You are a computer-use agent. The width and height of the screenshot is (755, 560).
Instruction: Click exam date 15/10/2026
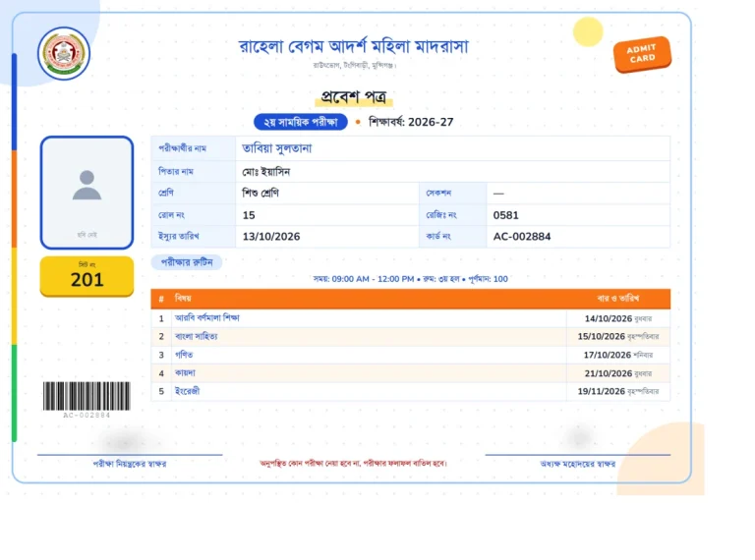tap(601, 336)
